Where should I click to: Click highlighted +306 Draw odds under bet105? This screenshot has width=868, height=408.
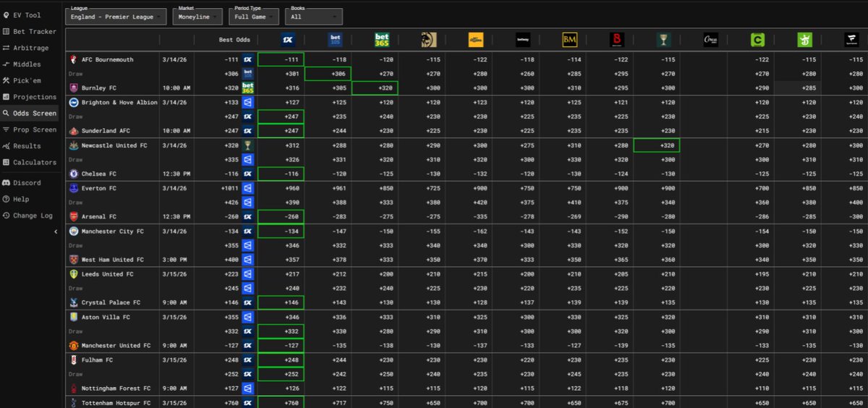click(x=328, y=74)
